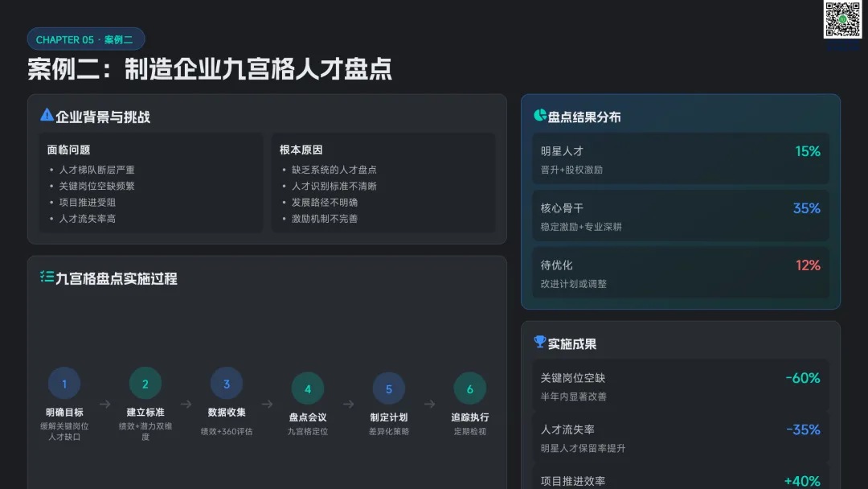
Task: Select the slide title 案例二：制造企业九宫格人才盘点
Action: tap(210, 69)
